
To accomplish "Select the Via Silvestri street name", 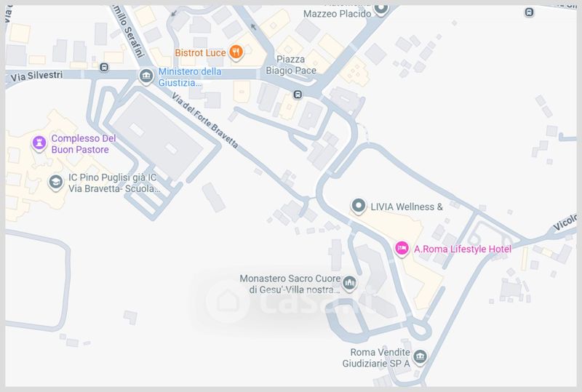I will click(36, 76).
